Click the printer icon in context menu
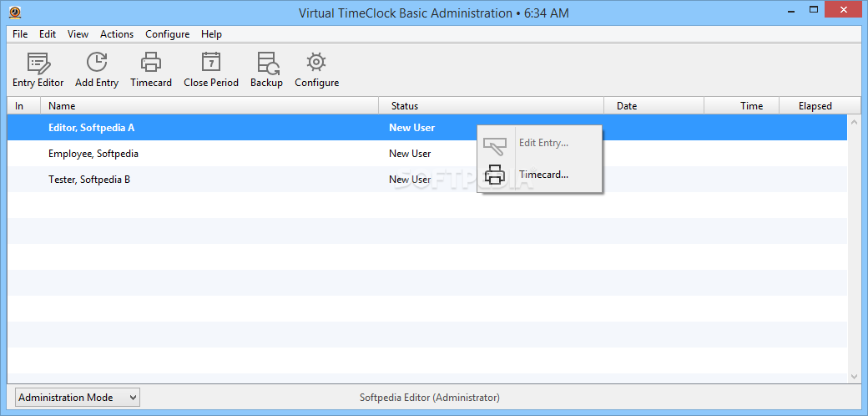Viewport: 868px width, 416px height. [x=495, y=175]
